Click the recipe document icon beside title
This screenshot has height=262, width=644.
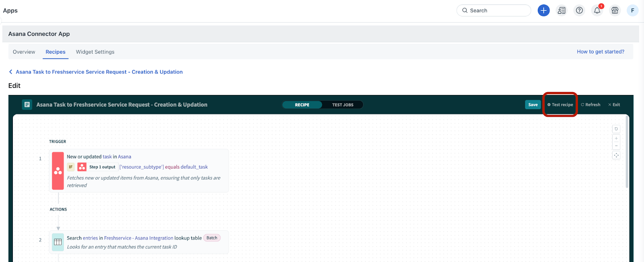[27, 105]
